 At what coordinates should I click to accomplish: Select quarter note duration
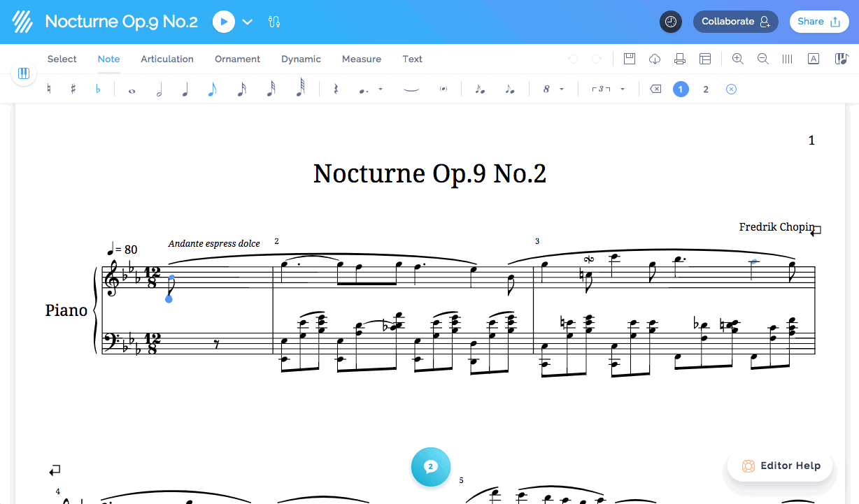click(185, 89)
